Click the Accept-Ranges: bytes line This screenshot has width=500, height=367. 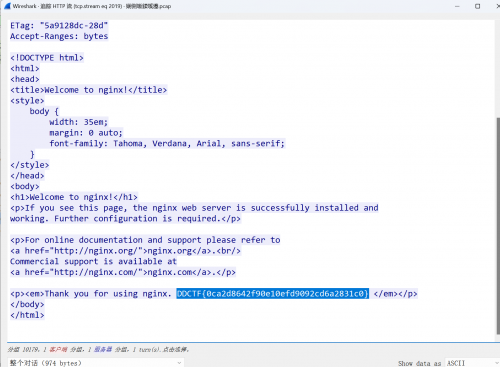[59, 36]
